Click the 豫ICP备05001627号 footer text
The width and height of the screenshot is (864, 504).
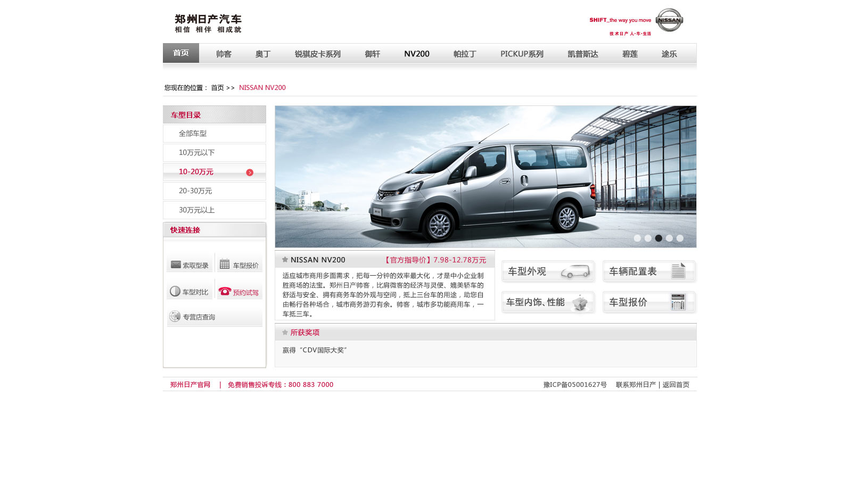pyautogui.click(x=575, y=385)
